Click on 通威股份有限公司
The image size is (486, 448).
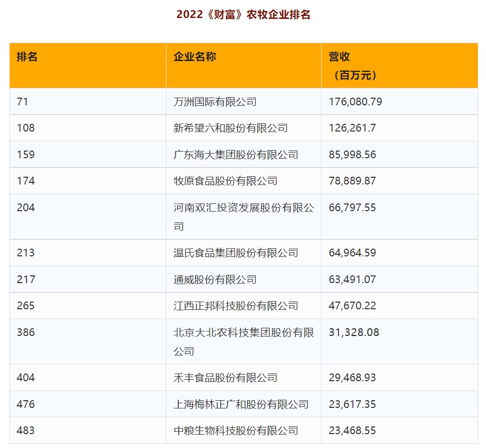215,279
